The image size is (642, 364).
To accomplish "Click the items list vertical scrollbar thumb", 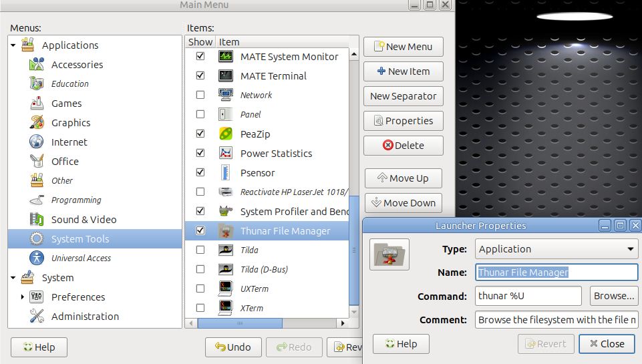I will [354, 250].
